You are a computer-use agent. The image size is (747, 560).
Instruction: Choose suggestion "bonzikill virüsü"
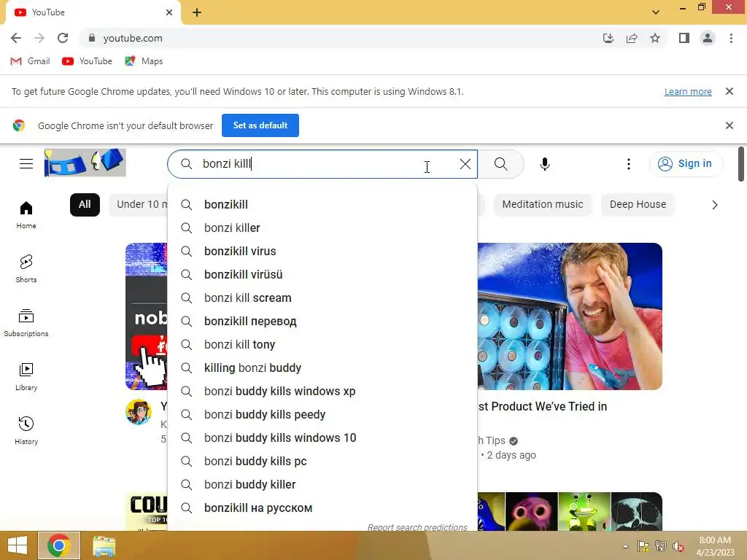point(322,274)
